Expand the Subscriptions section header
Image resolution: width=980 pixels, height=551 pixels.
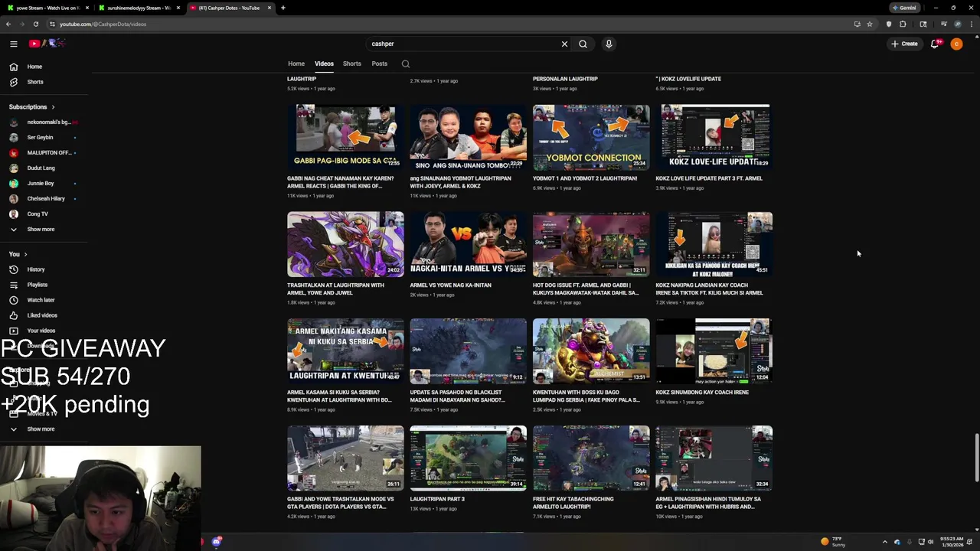pyautogui.click(x=32, y=107)
